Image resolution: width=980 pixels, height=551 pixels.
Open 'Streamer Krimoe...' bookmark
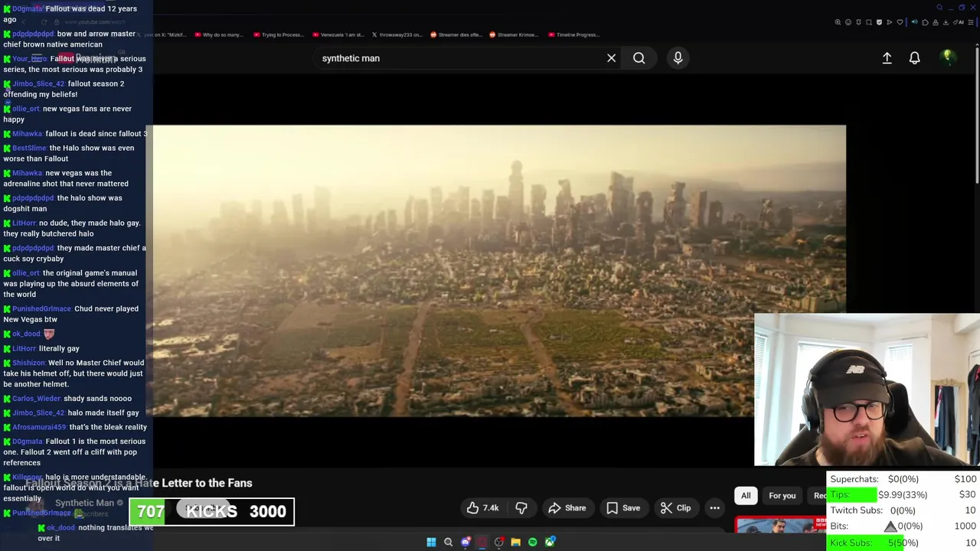(514, 34)
